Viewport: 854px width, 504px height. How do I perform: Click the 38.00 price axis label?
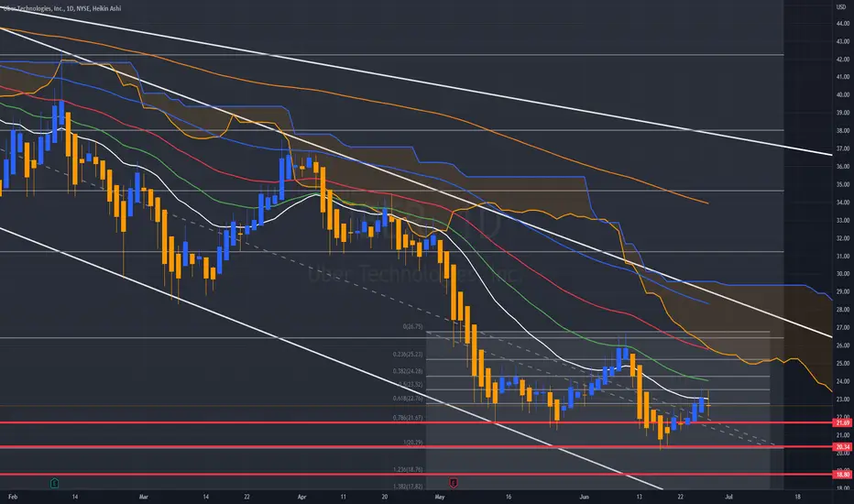843,131
